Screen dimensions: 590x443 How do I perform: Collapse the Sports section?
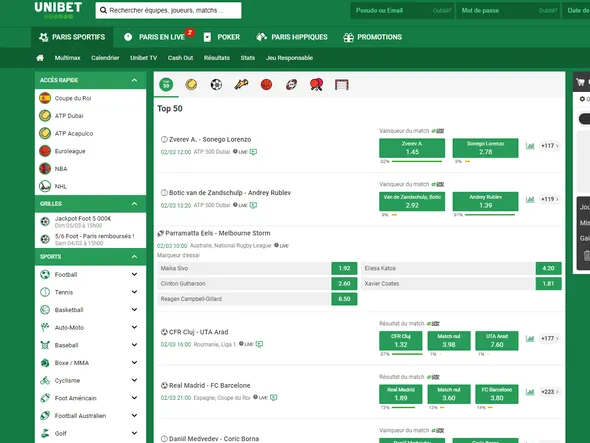click(134, 257)
